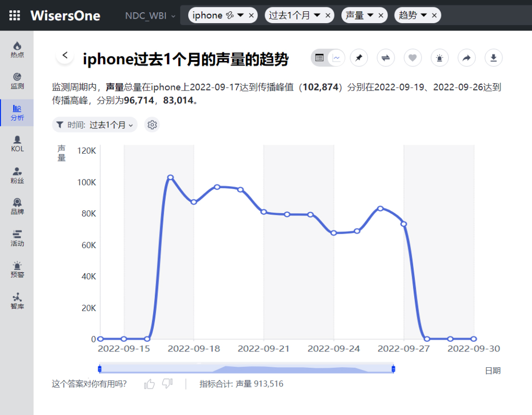Navigate to 粉丝 in the sidebar
Image resolution: width=532 pixels, height=415 pixels.
(x=17, y=175)
